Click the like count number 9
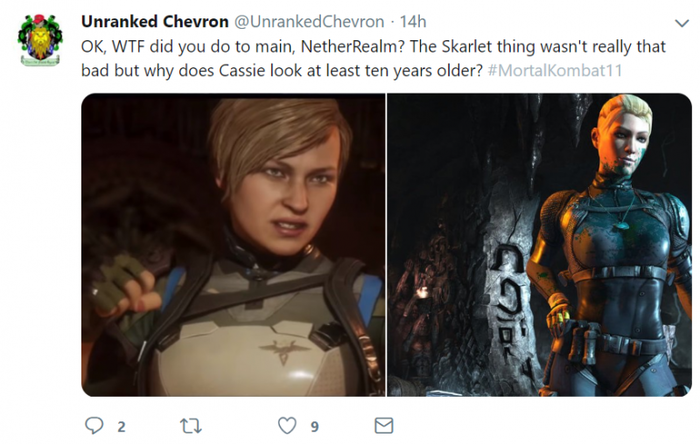The height and width of the screenshot is (444, 700). (314, 426)
